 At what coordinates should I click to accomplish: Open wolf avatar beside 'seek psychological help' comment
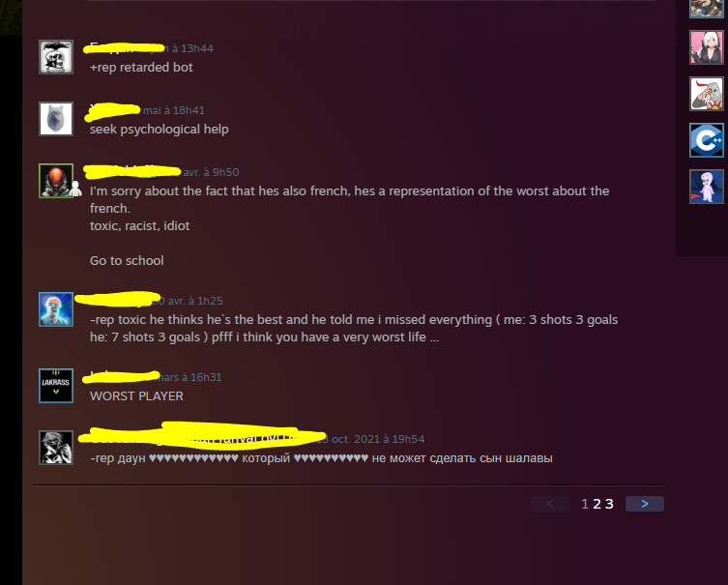coord(56,119)
